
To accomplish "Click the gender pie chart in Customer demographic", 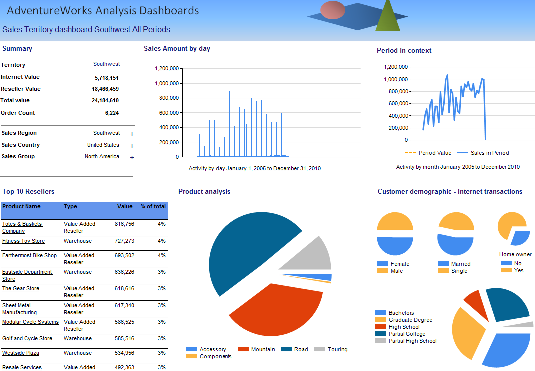I will tap(395, 233).
